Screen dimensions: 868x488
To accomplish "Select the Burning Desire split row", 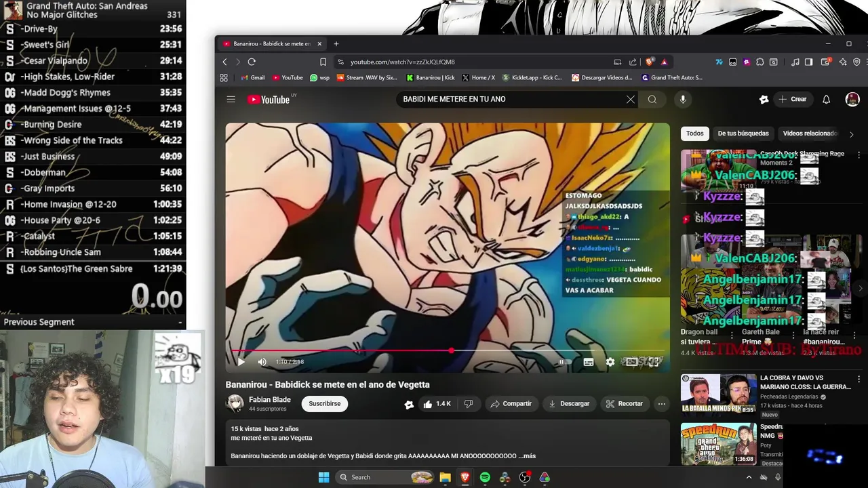I will (x=93, y=125).
